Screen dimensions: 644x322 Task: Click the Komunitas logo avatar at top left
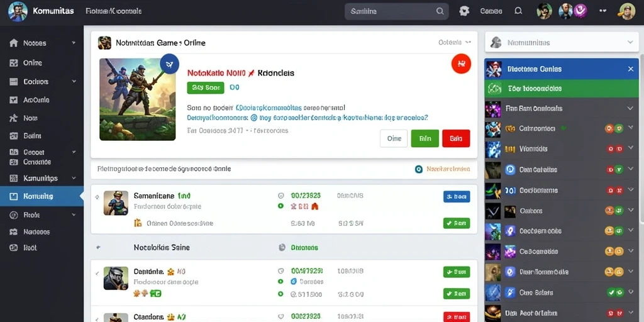(x=18, y=11)
